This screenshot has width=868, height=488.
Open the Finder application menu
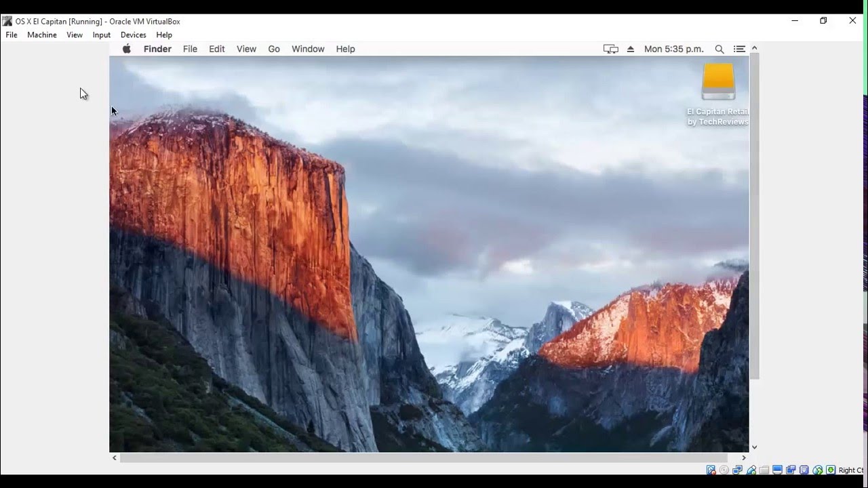[157, 49]
